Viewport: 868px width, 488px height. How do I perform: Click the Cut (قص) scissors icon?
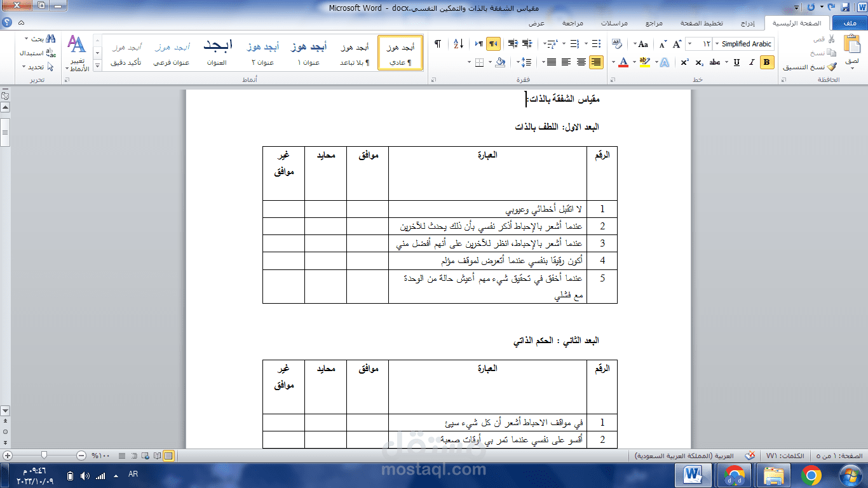tap(831, 39)
